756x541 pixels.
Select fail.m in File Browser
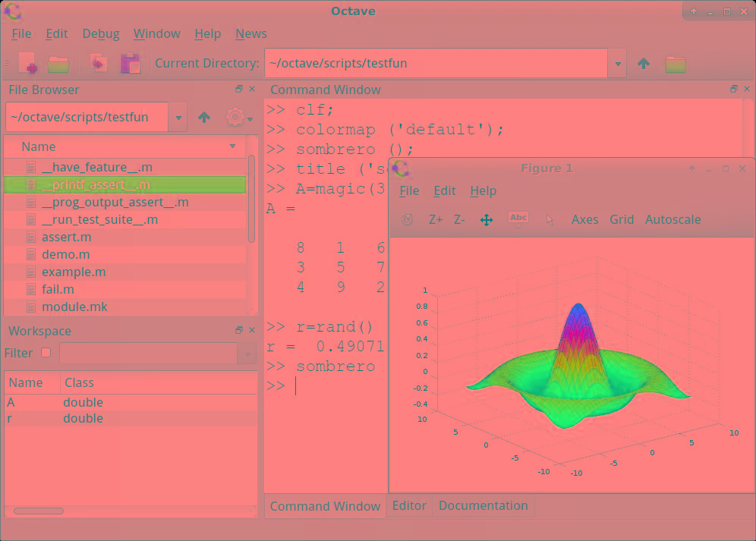point(125,289)
